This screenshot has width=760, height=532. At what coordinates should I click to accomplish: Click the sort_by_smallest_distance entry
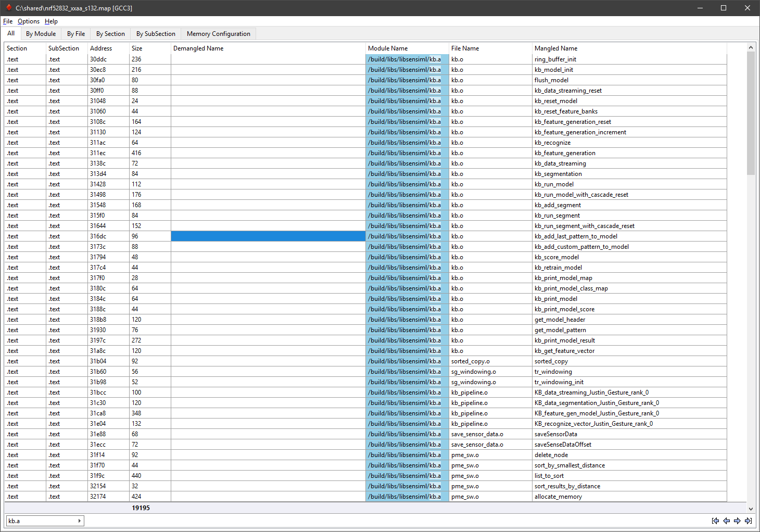[x=629, y=465]
